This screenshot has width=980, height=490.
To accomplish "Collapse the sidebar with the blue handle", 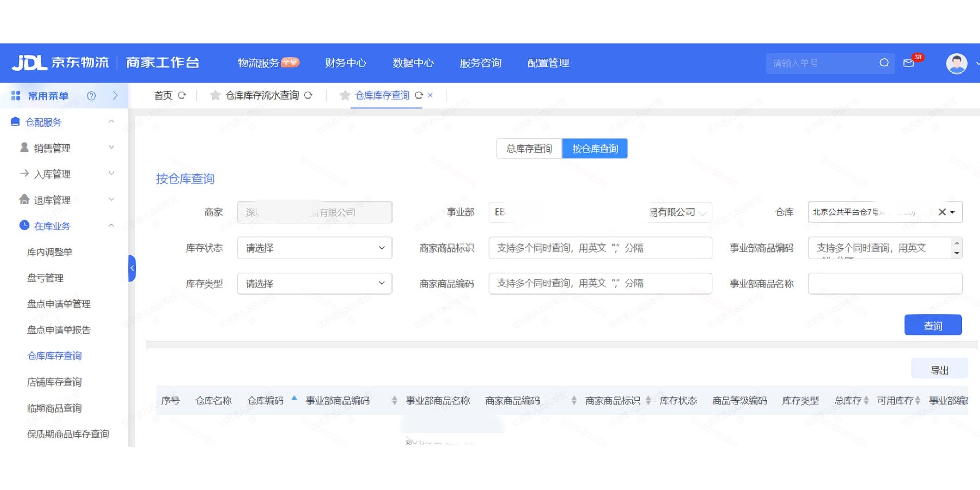I will 132,268.
